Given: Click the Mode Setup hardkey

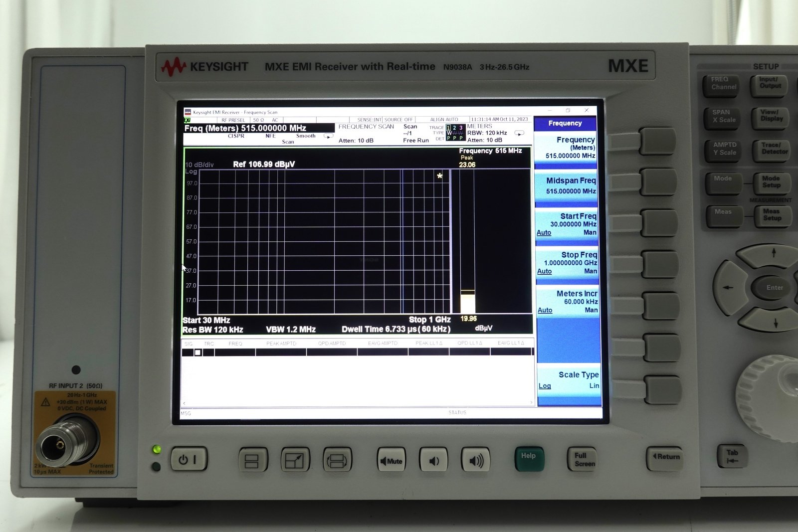Looking at the screenshot, I should coord(772,183).
